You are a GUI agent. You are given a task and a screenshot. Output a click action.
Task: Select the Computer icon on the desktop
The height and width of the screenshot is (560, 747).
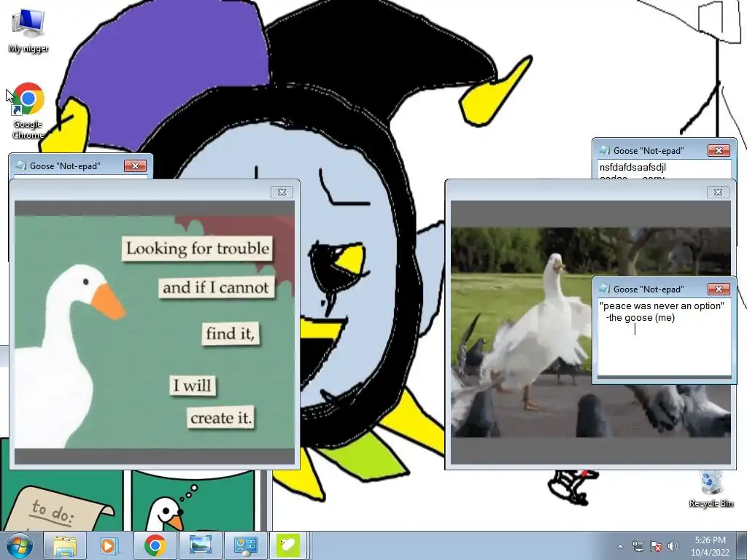pos(28,31)
